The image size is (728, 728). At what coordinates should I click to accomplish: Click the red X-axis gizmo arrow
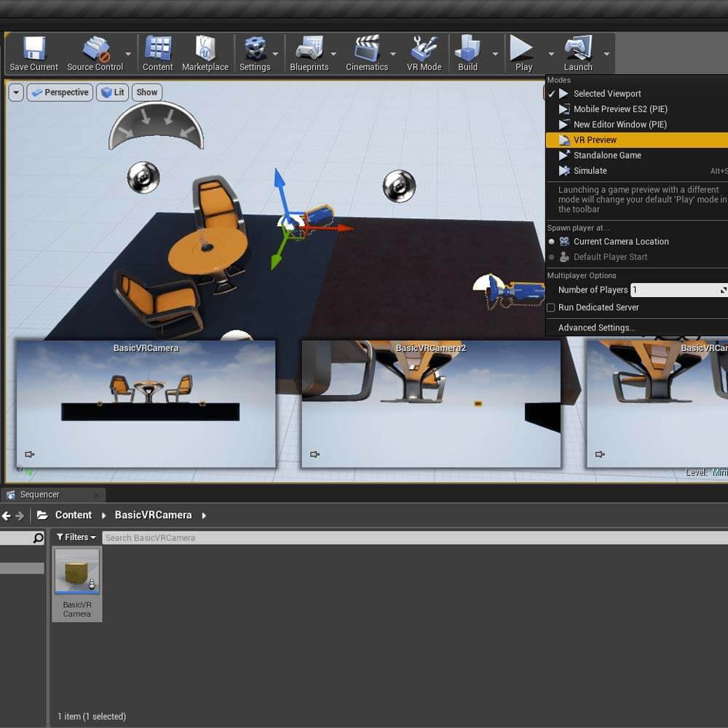[x=344, y=228]
